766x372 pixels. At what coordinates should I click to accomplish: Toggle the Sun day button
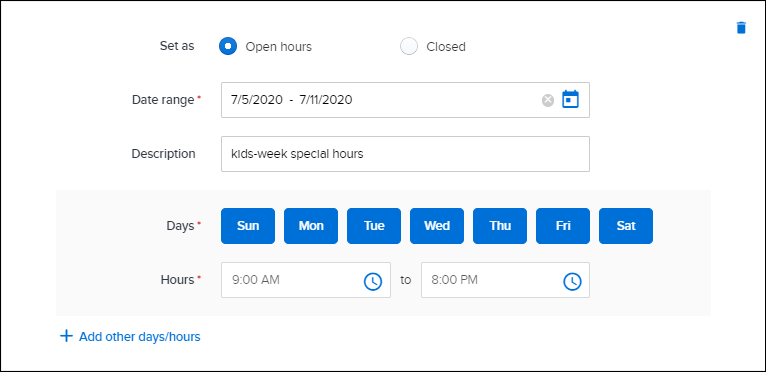[x=248, y=226]
